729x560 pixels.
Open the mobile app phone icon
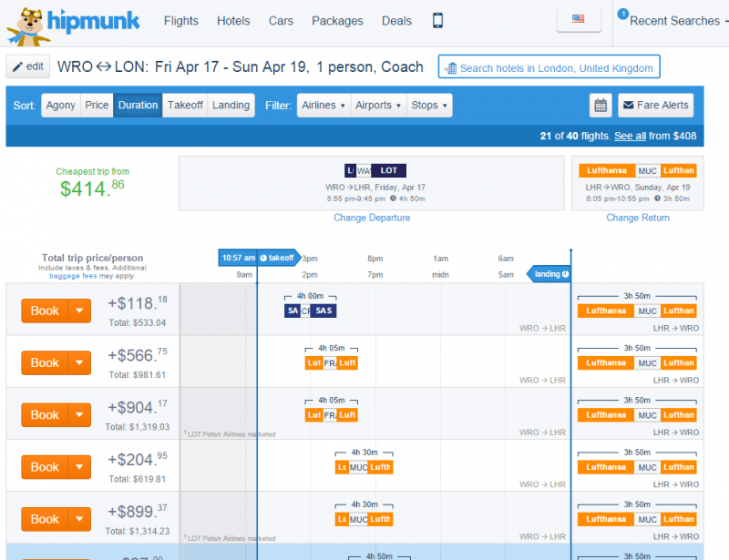[x=437, y=20]
